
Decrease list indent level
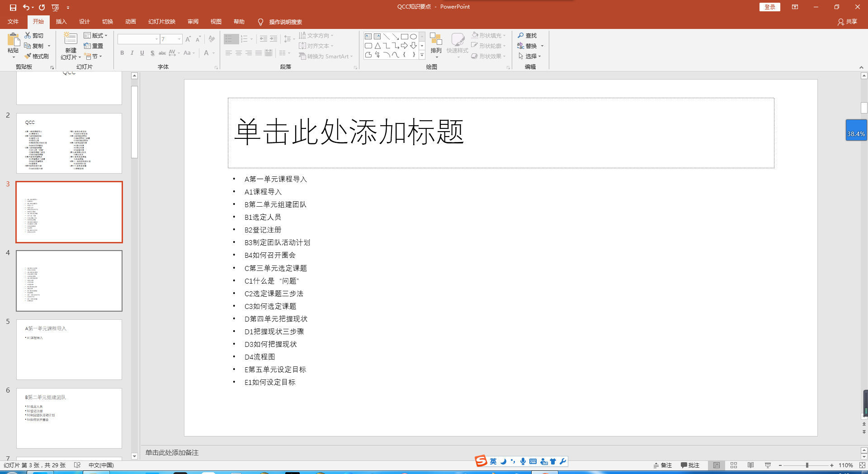[264, 39]
